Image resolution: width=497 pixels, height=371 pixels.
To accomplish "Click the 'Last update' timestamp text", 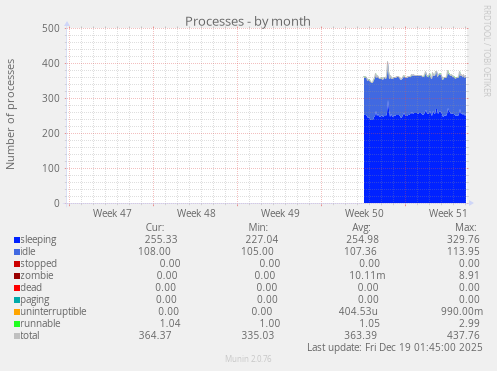I will pyautogui.click(x=395, y=347).
